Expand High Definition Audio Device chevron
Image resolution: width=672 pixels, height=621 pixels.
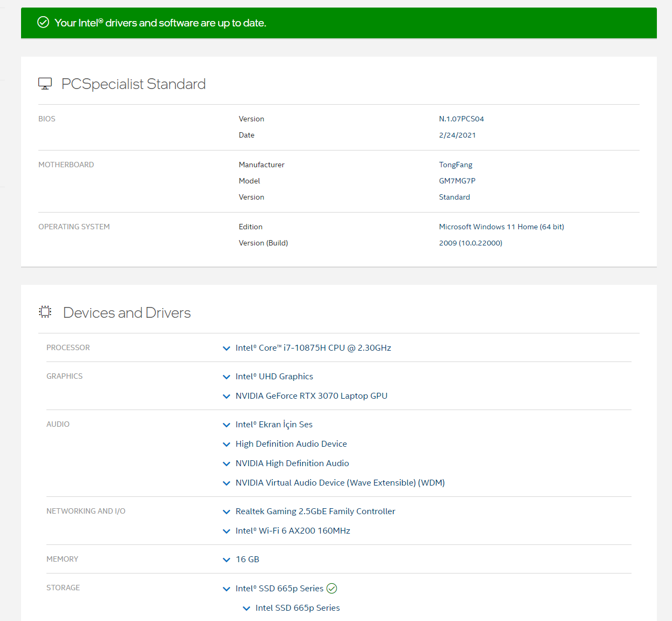pos(227,445)
